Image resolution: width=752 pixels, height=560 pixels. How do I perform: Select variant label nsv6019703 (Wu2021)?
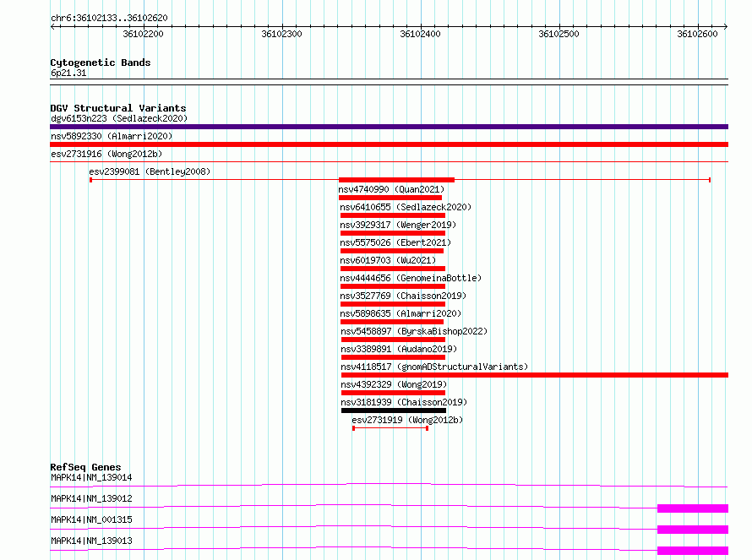click(x=388, y=260)
